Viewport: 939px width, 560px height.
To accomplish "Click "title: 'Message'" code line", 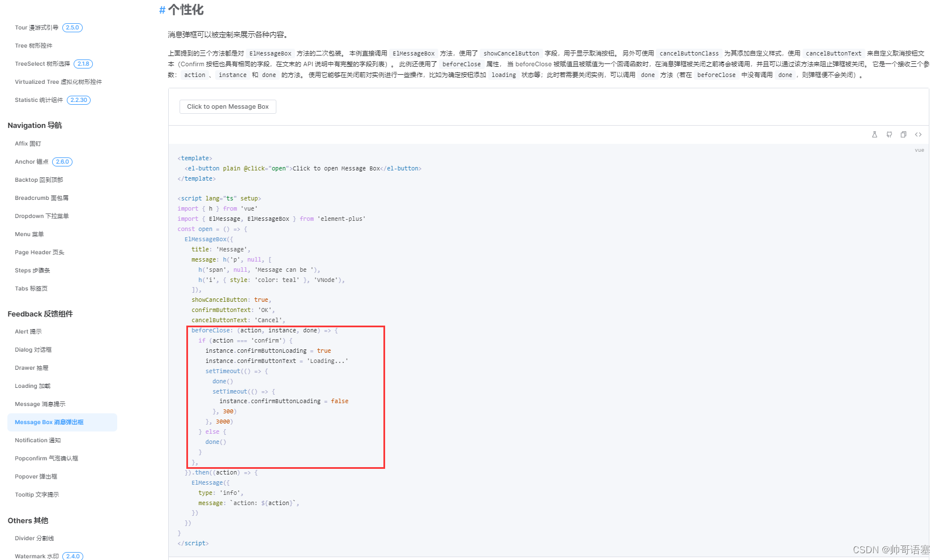I will pos(221,250).
